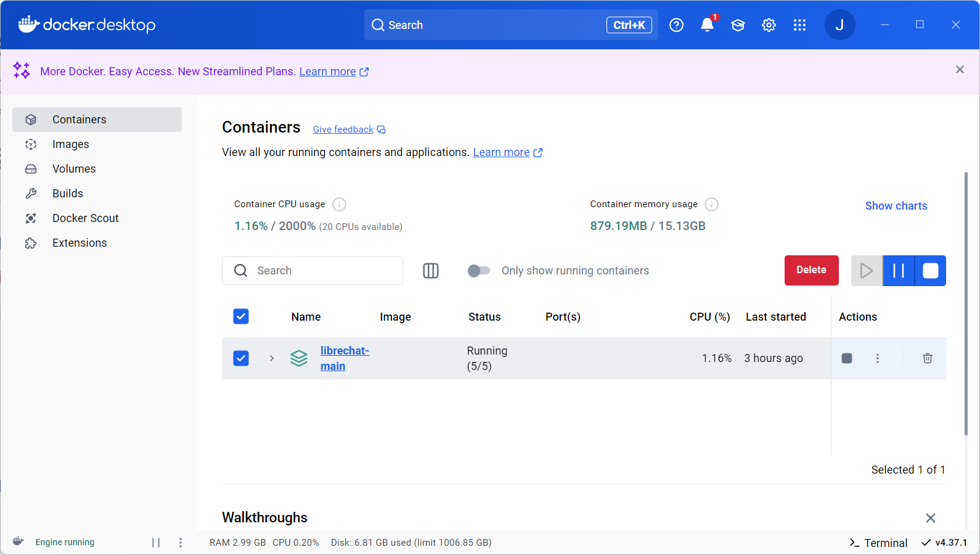Click the Image column header

(396, 317)
